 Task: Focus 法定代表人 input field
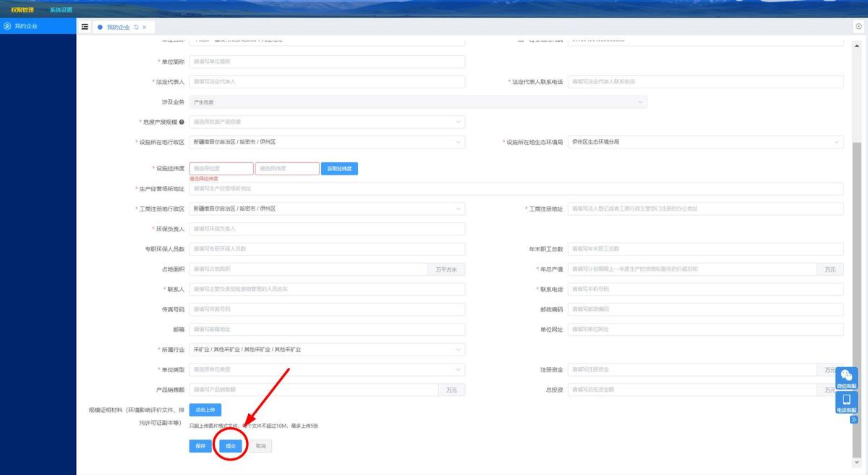[x=327, y=82]
